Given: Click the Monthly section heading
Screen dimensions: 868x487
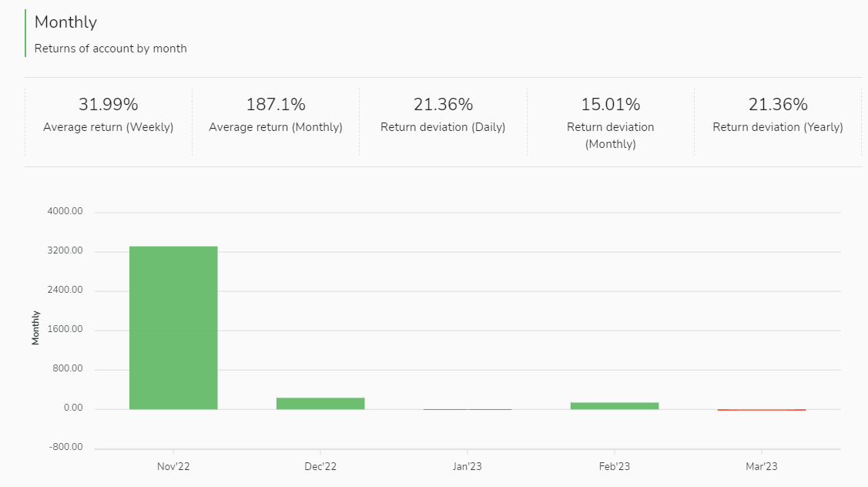Looking at the screenshot, I should click(65, 22).
